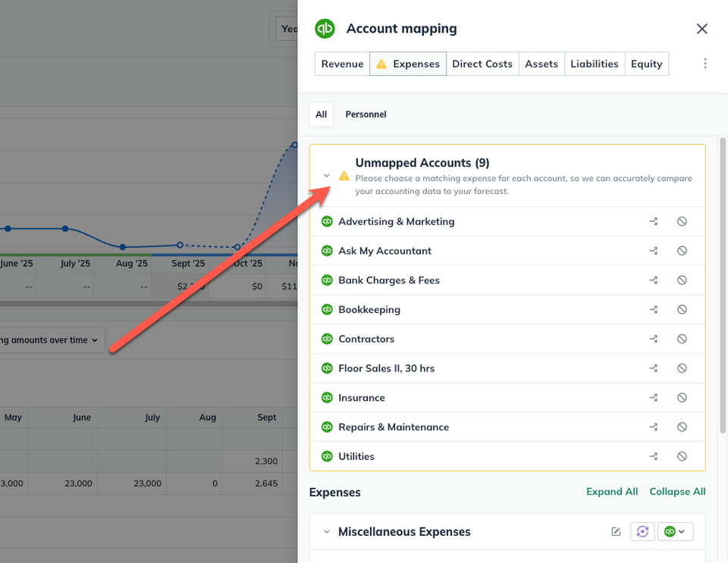Ignore the Floor Sales II, 30 hrs account

682,368
